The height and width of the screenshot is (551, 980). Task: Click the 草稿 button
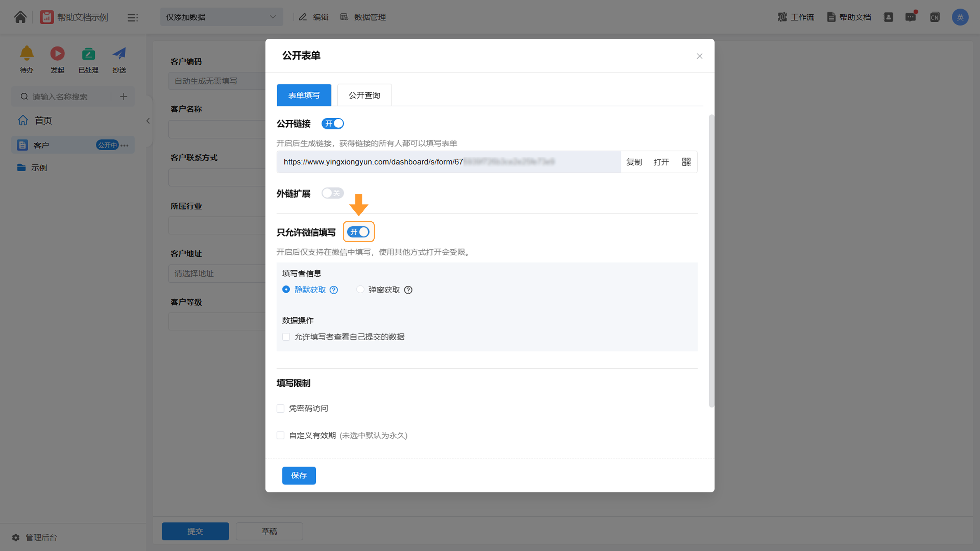[269, 531]
